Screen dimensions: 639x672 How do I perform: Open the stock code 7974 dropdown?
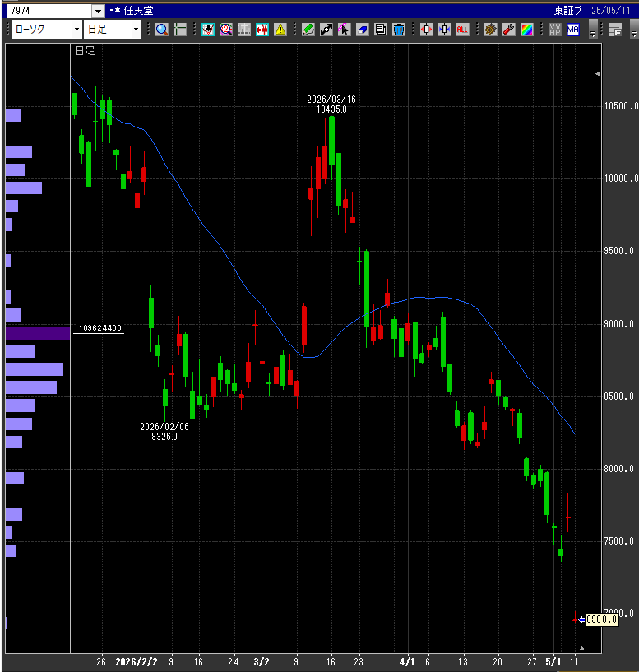pos(98,11)
